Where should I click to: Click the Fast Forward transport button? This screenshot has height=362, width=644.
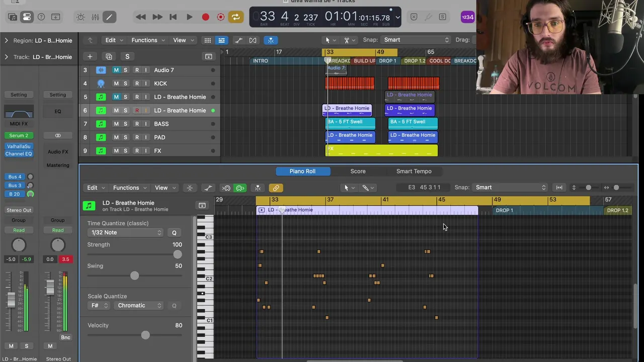(157, 17)
